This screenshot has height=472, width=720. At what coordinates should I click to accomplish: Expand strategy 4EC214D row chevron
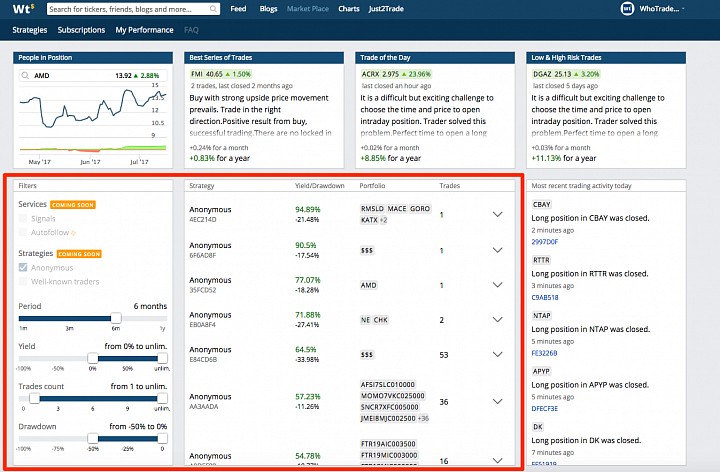(497, 214)
